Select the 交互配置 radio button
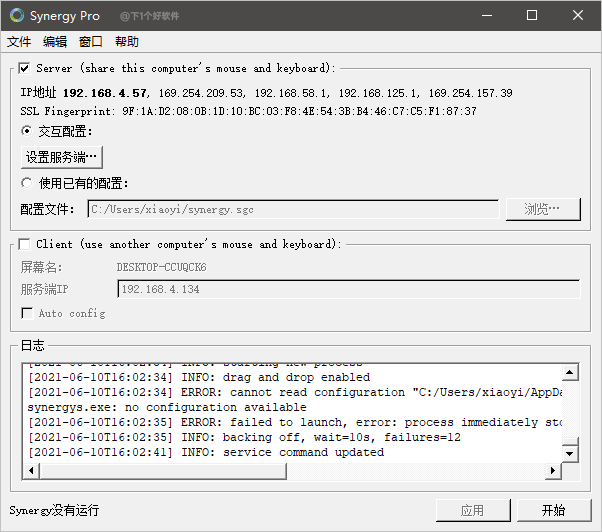 (26, 131)
